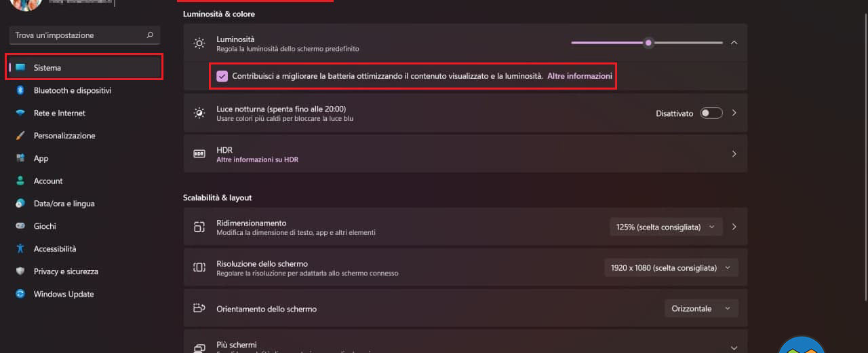The width and height of the screenshot is (868, 353).
Task: Click the Giochi controller icon
Action: coord(20,226)
